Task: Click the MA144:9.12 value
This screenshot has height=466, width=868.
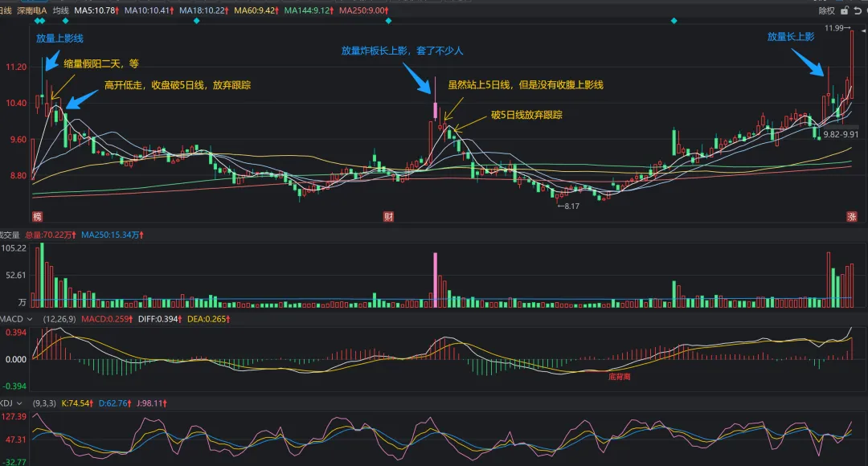Action: 309,10
